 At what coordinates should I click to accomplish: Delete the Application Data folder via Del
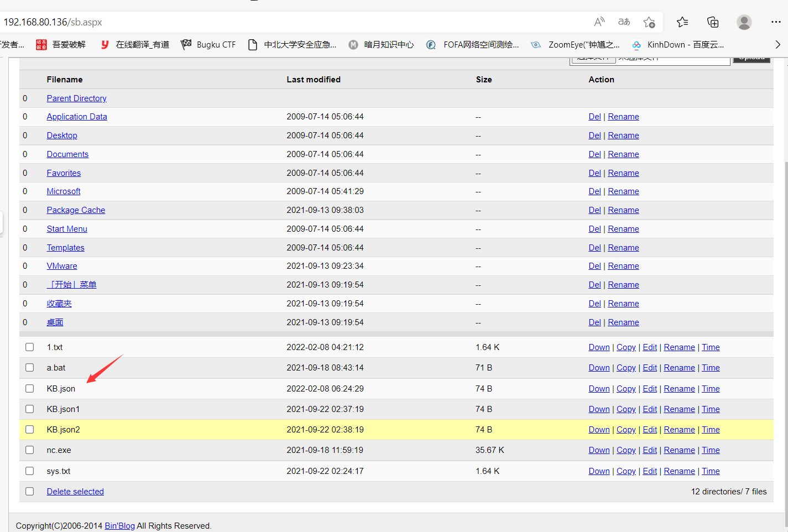pyautogui.click(x=594, y=117)
